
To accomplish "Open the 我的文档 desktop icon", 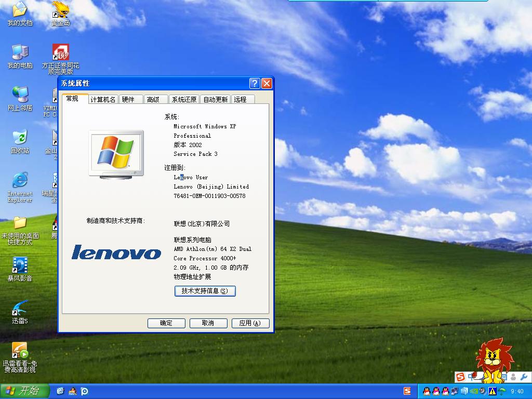I will (x=20, y=14).
